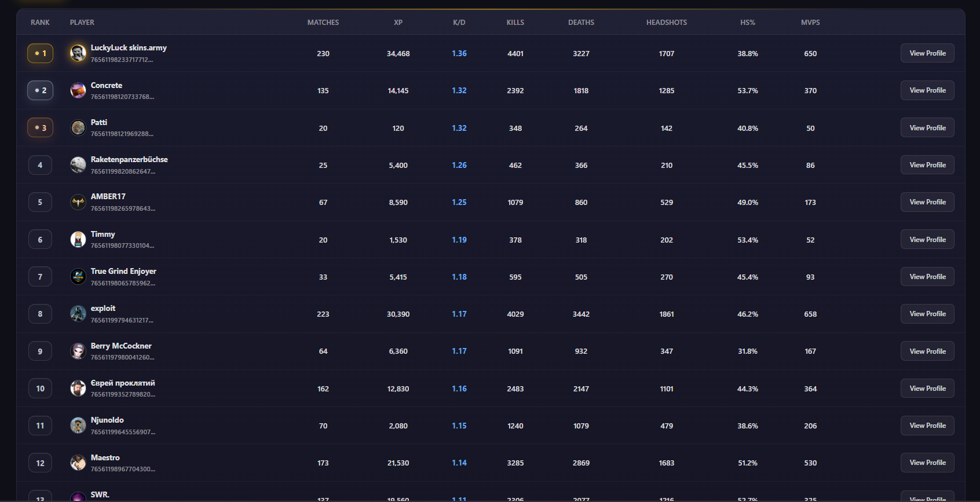Viewport: 980px width, 502px height.
Task: Click Raketenpanzerbüchse's avatar
Action: tap(78, 165)
